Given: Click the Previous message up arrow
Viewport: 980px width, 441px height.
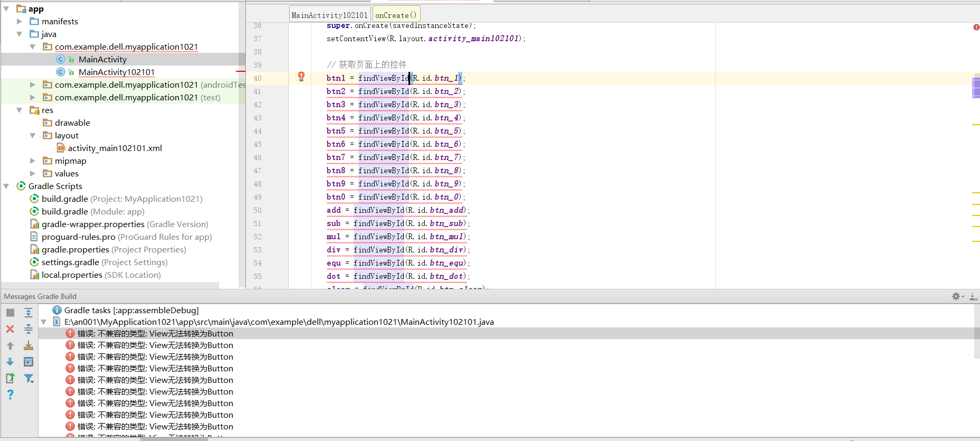Looking at the screenshot, I should (x=10, y=346).
